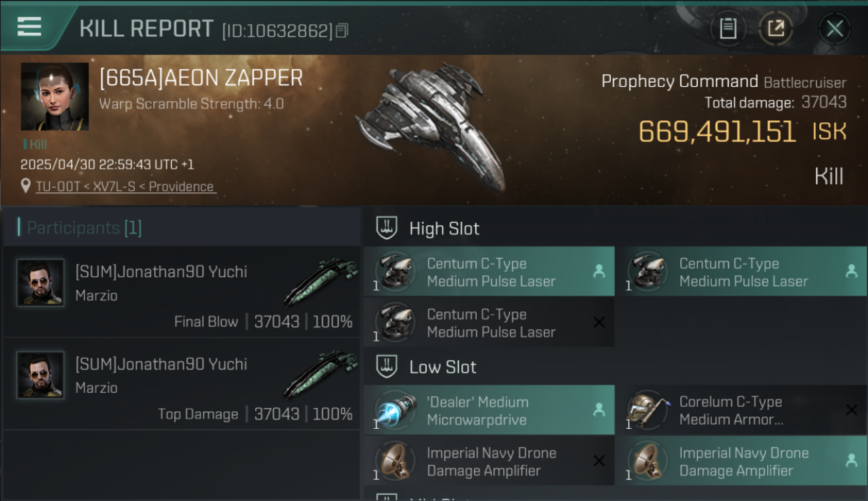This screenshot has width=868, height=501.
Task: Open Final Blow Jonathan90 Yuchi portrait
Action: 41,283
